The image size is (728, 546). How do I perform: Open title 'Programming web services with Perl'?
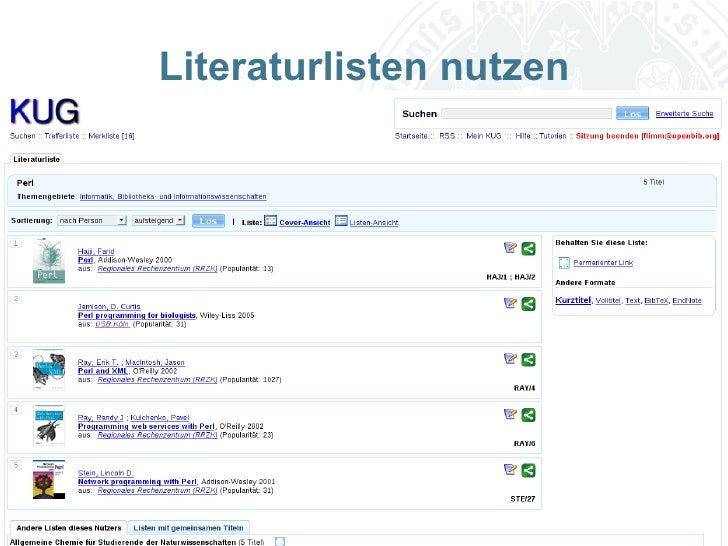tap(146, 426)
